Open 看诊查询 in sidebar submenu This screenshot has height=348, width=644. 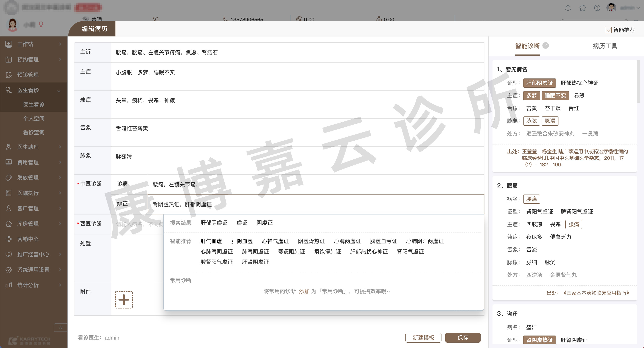point(34,132)
